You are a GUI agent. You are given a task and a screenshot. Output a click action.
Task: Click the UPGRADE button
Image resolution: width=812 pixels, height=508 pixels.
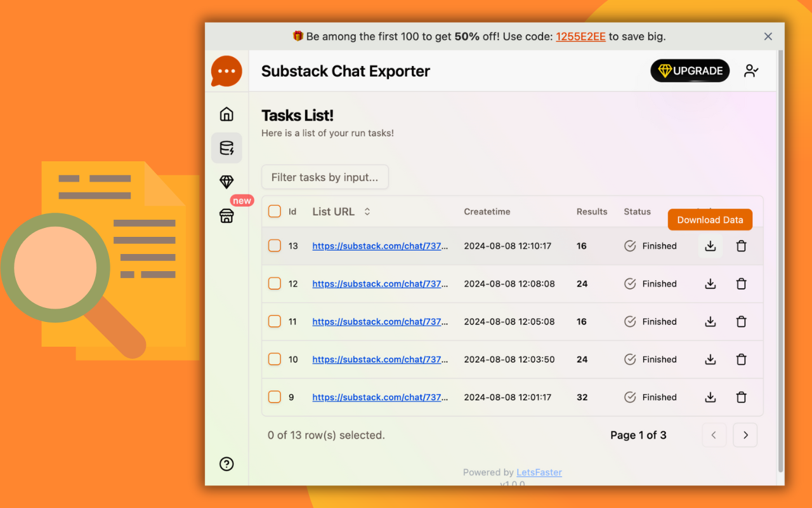click(x=690, y=71)
